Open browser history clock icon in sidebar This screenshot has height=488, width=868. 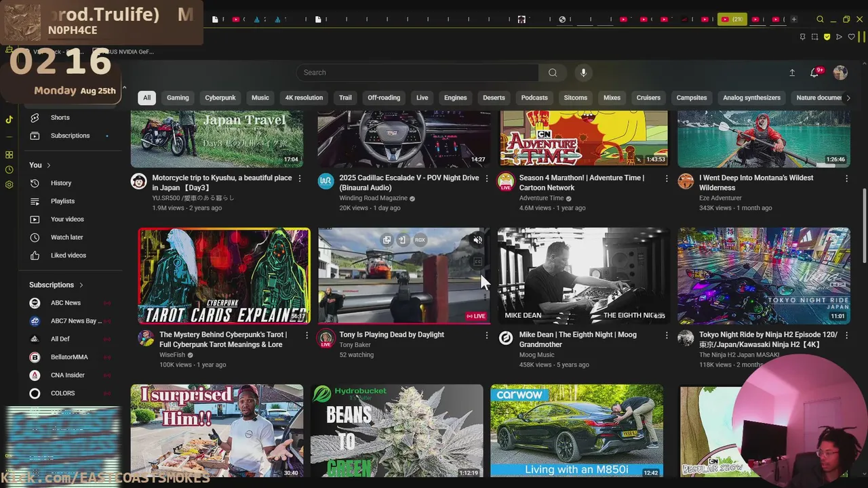(x=9, y=169)
